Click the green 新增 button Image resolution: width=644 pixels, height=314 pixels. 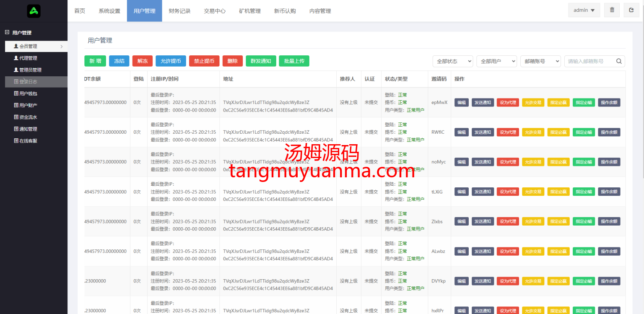pos(95,61)
